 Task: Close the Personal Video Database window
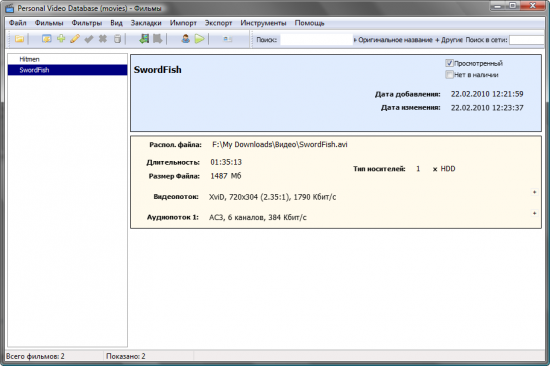coord(533,6)
